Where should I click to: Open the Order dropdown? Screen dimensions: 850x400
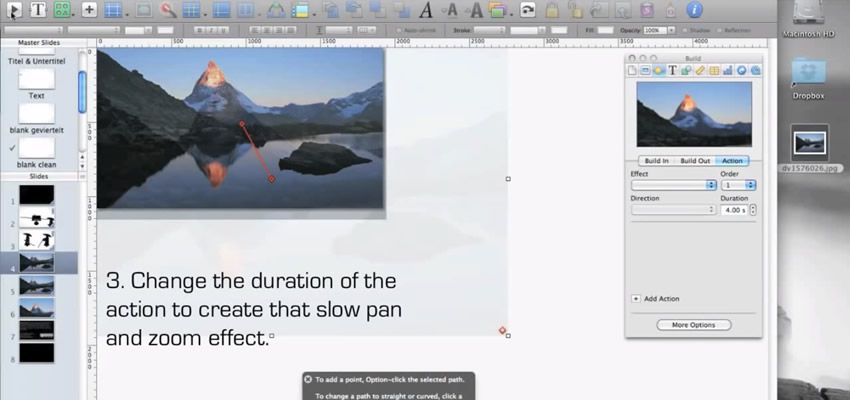(x=738, y=185)
